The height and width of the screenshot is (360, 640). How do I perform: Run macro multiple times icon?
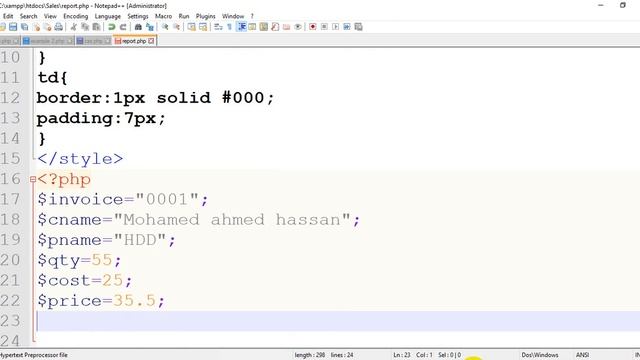pos(347,27)
